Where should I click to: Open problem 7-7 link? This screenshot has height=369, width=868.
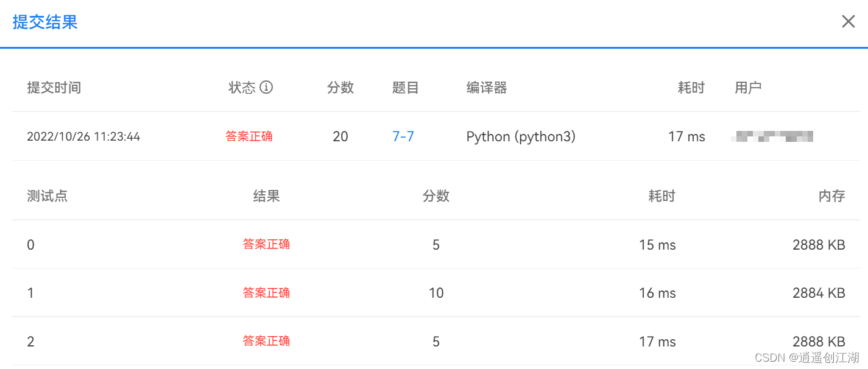click(x=403, y=136)
